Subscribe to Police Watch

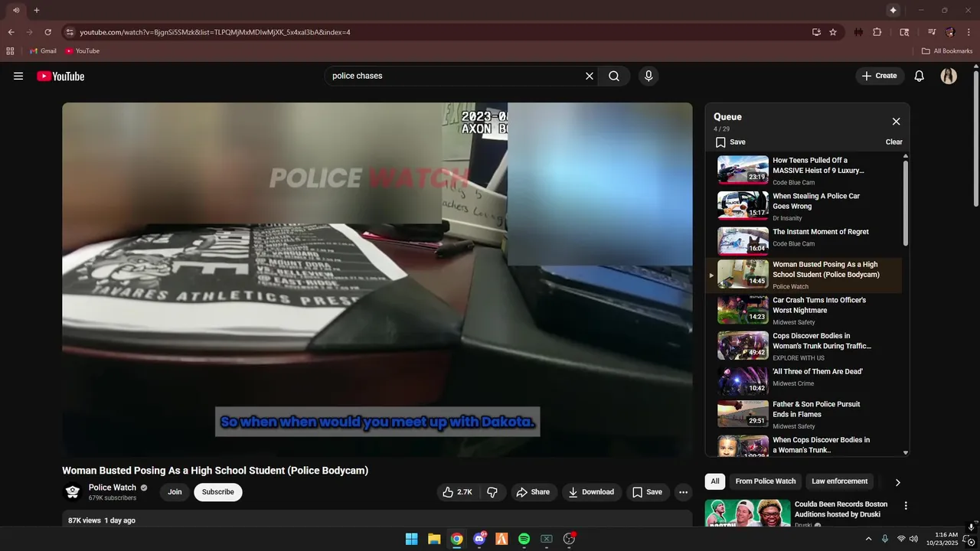[218, 492]
